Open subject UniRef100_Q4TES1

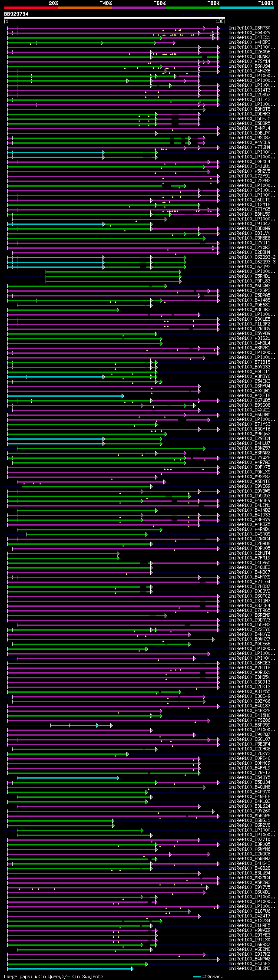pos(249,37)
